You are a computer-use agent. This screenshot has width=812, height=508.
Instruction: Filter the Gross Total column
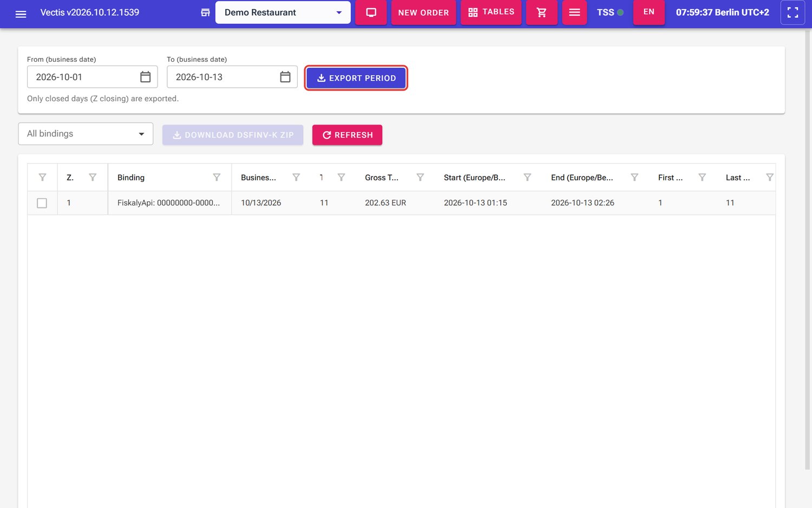[x=420, y=177]
